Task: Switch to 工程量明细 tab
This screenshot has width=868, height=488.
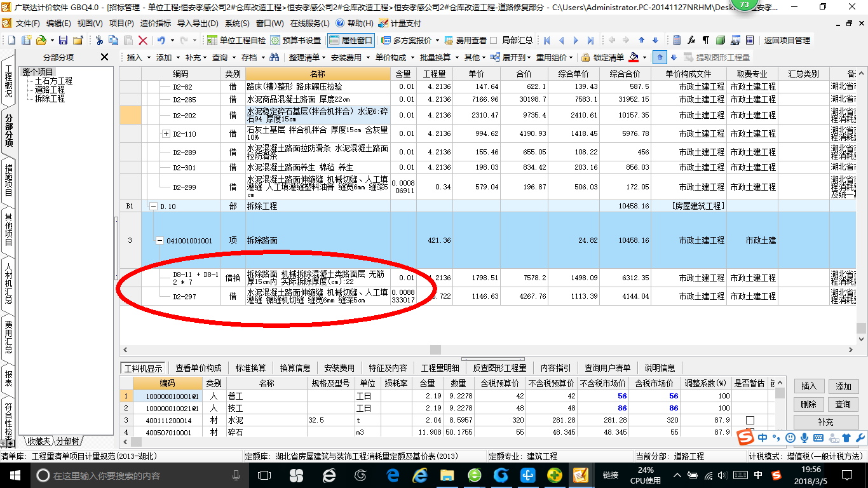Action: click(440, 368)
